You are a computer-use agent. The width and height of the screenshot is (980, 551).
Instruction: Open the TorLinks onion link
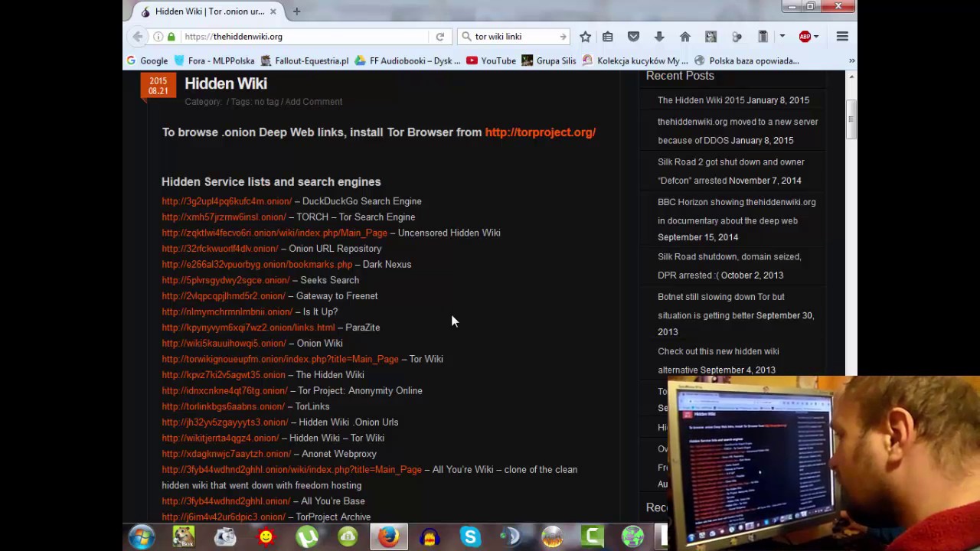click(x=223, y=406)
